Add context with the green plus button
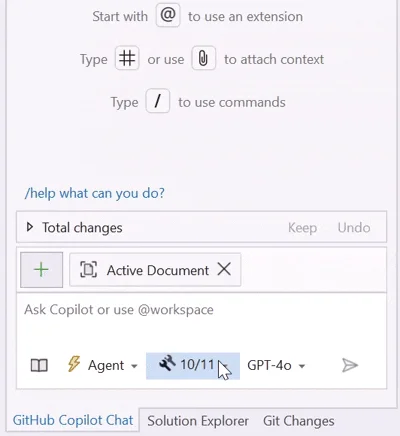This screenshot has height=436, width=400. click(x=41, y=270)
